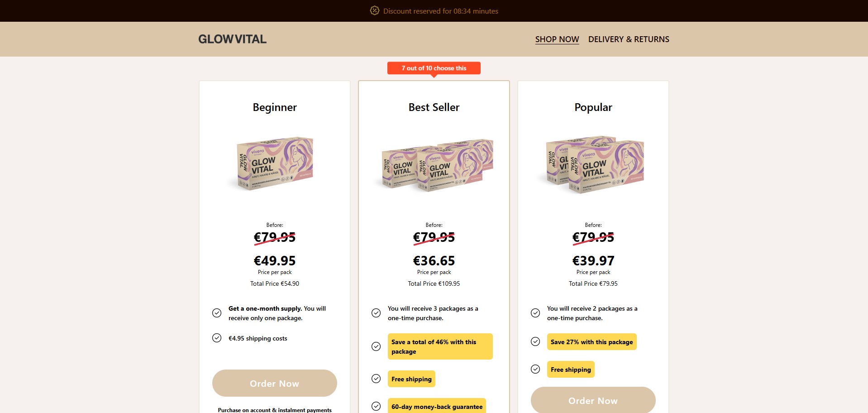Select the Best Seller three-pack image
The image size is (868, 413).
pos(434,165)
